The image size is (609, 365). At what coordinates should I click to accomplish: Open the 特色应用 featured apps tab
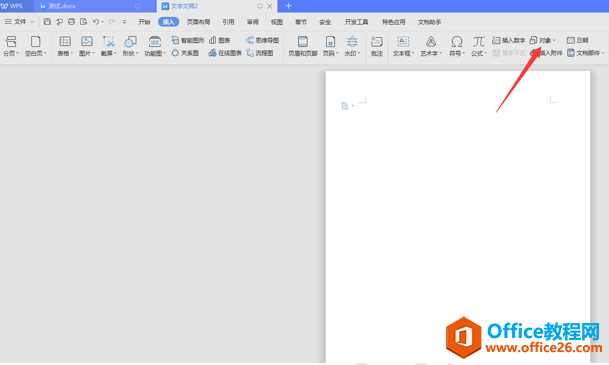coord(393,22)
